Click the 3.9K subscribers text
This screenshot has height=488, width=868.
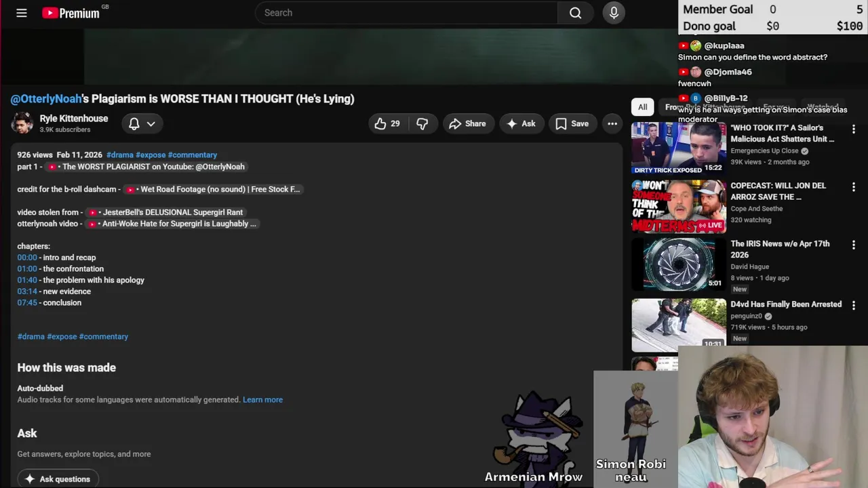(65, 129)
